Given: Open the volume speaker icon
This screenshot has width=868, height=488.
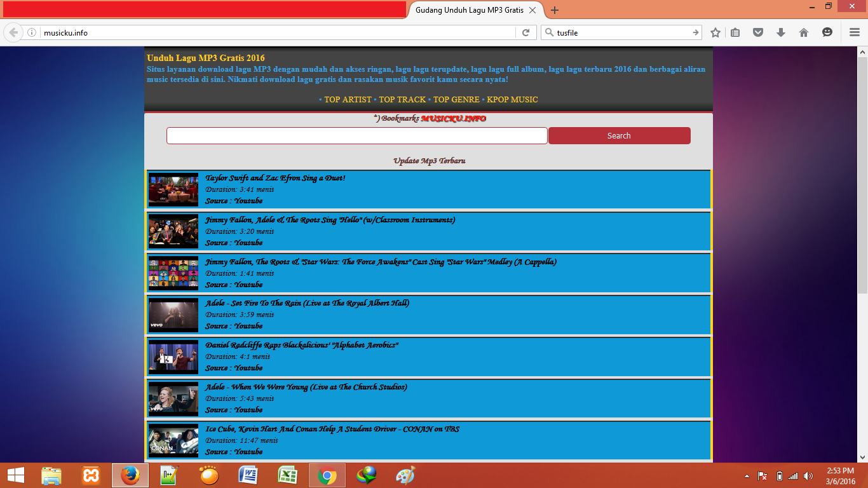Looking at the screenshot, I should tap(808, 476).
